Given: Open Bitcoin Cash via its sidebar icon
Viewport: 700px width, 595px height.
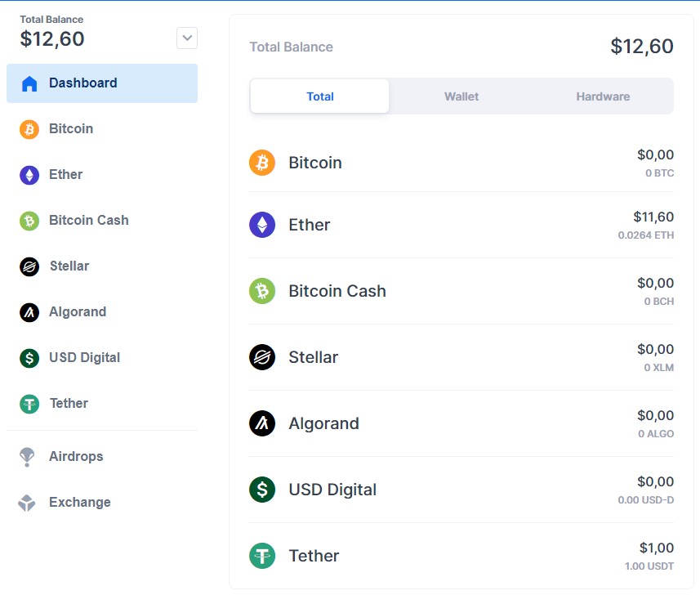Looking at the screenshot, I should (29, 221).
